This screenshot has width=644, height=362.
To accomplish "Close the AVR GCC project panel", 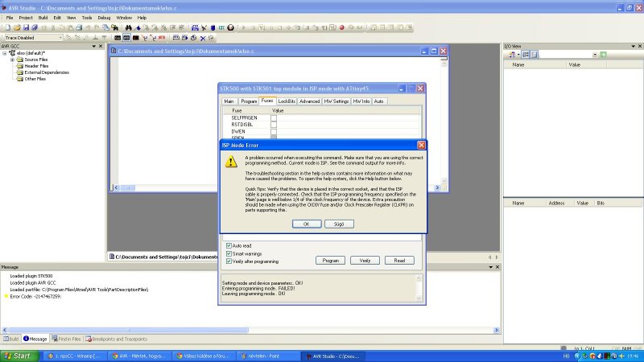I will 101,46.
